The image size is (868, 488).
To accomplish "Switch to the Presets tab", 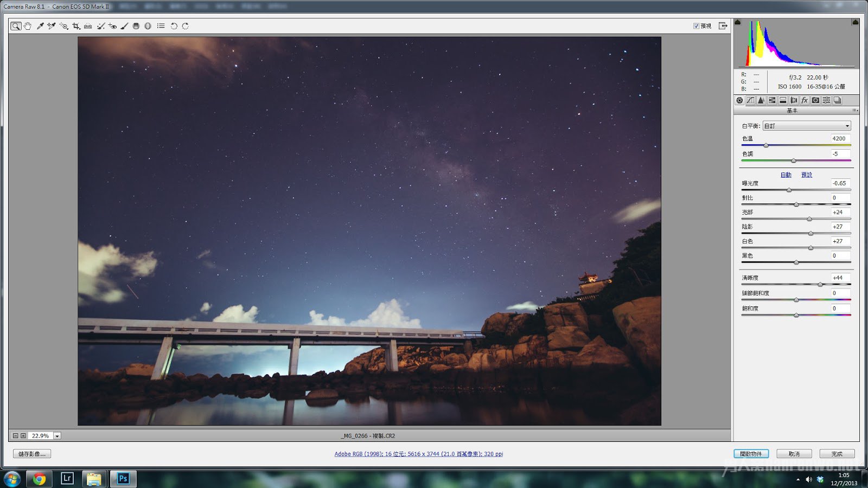I will click(826, 100).
